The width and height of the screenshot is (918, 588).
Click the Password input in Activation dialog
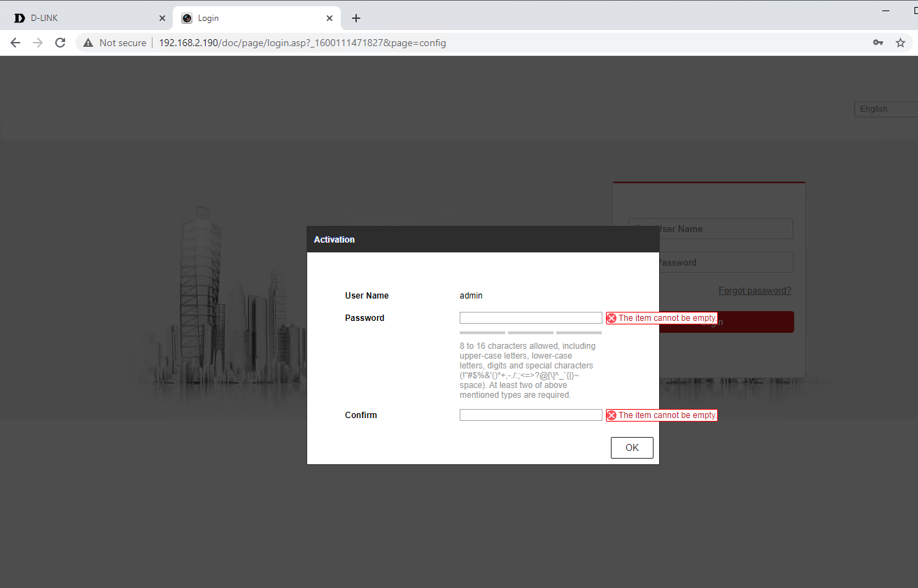[530, 318]
